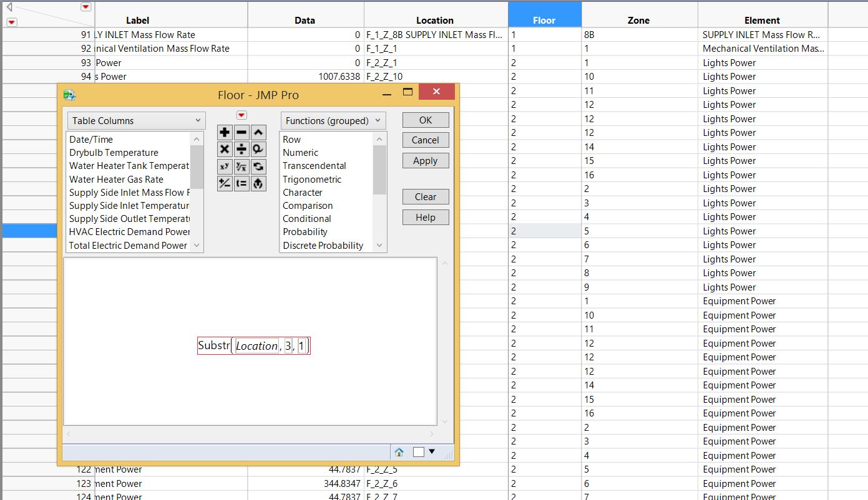Select the Location column header in data table
868x500 pixels.
pyautogui.click(x=435, y=14)
